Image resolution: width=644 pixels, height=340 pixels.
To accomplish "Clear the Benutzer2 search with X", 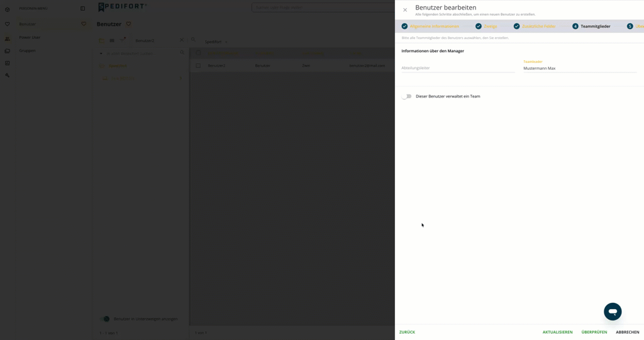I will [x=182, y=40].
